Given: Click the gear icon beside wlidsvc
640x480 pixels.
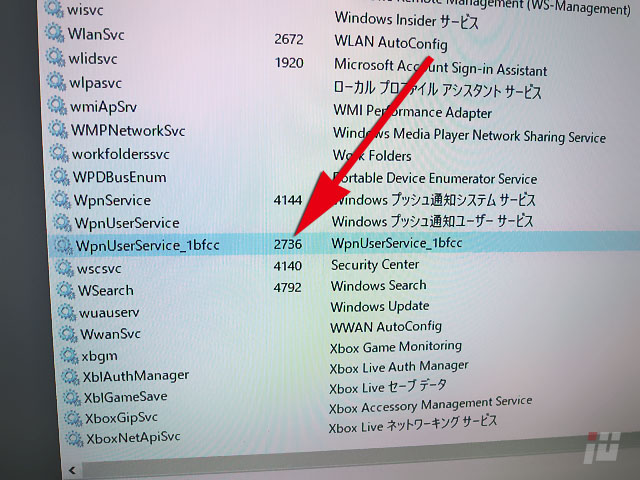Looking at the screenshot, I should 55,57.
